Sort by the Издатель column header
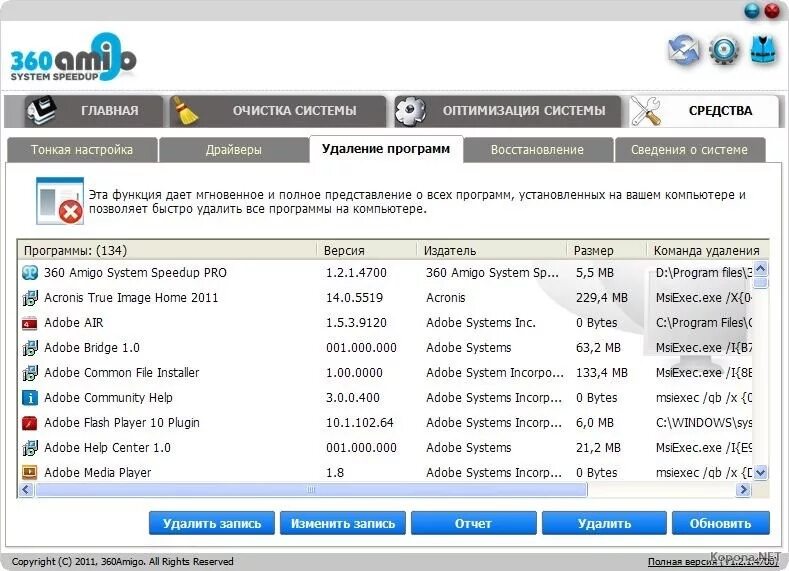The width and height of the screenshot is (789, 571). click(x=492, y=251)
